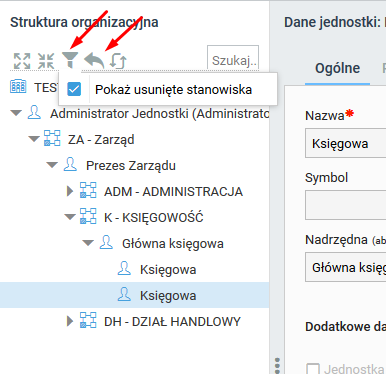Screen dimensions: 386x374
Task: Select Administrator Jednostki tree item
Action: pos(159,113)
